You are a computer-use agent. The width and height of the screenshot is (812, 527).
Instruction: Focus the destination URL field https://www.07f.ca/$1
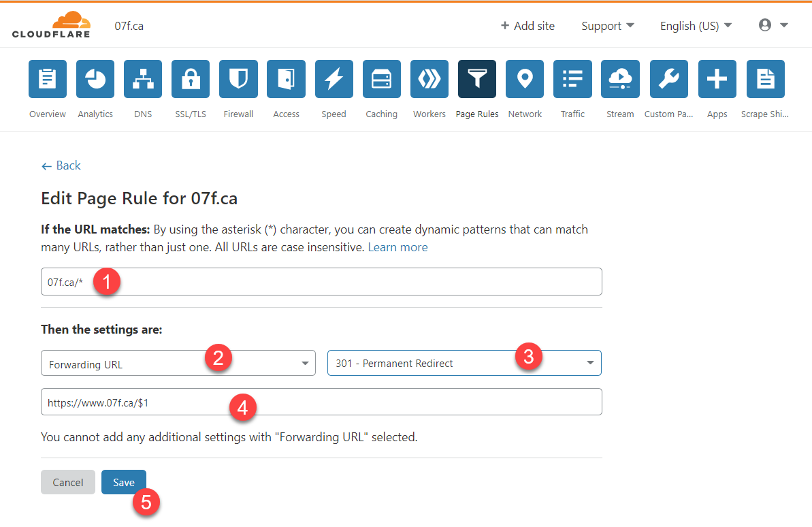(321, 402)
